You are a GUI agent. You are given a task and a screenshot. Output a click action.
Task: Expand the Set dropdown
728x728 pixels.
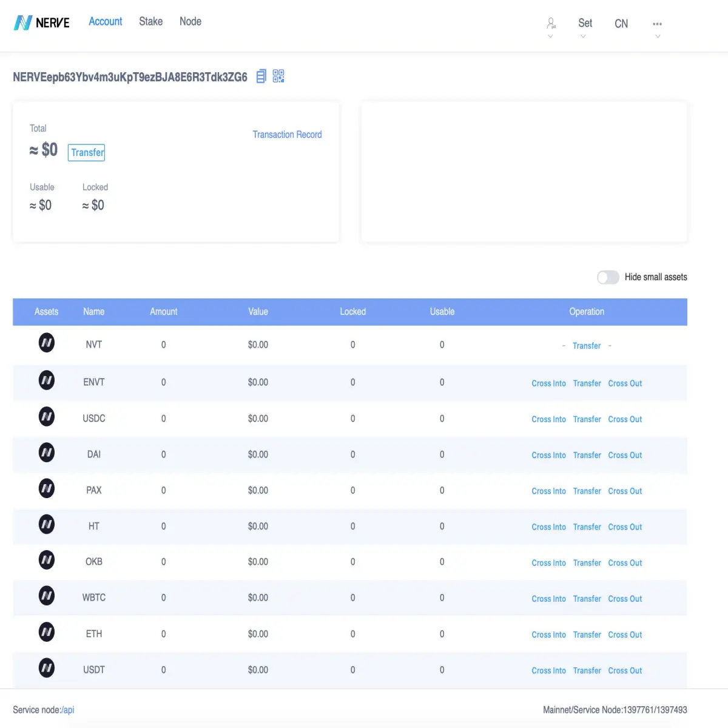tap(585, 24)
